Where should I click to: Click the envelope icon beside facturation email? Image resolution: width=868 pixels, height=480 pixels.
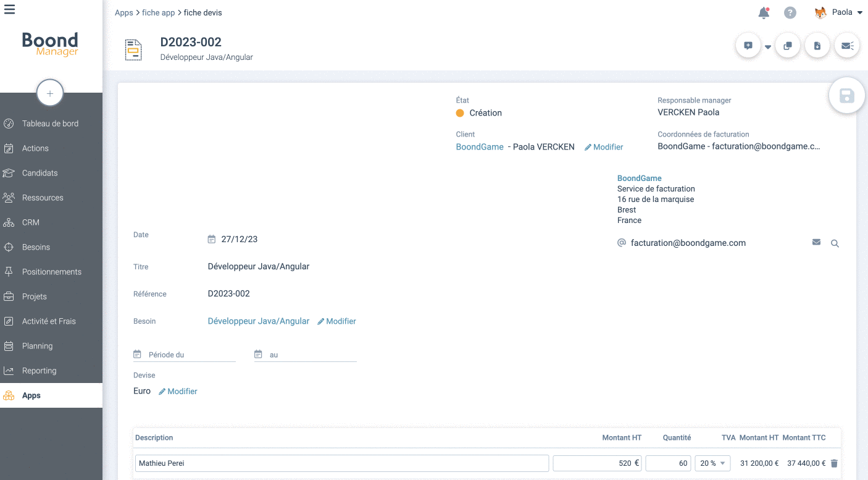[816, 243]
